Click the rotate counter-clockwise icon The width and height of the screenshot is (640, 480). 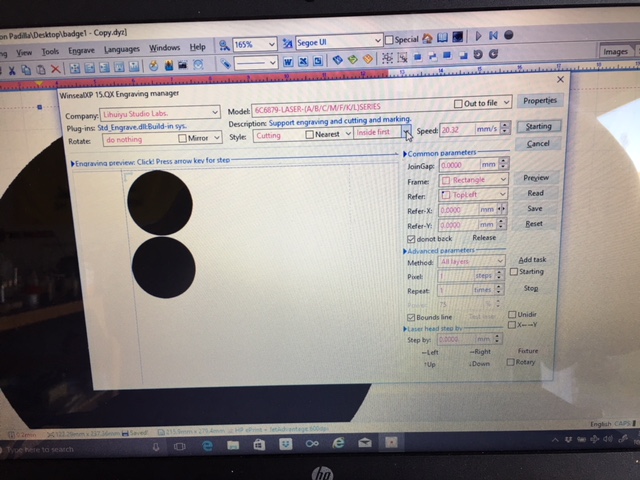pyautogui.click(x=478, y=54)
